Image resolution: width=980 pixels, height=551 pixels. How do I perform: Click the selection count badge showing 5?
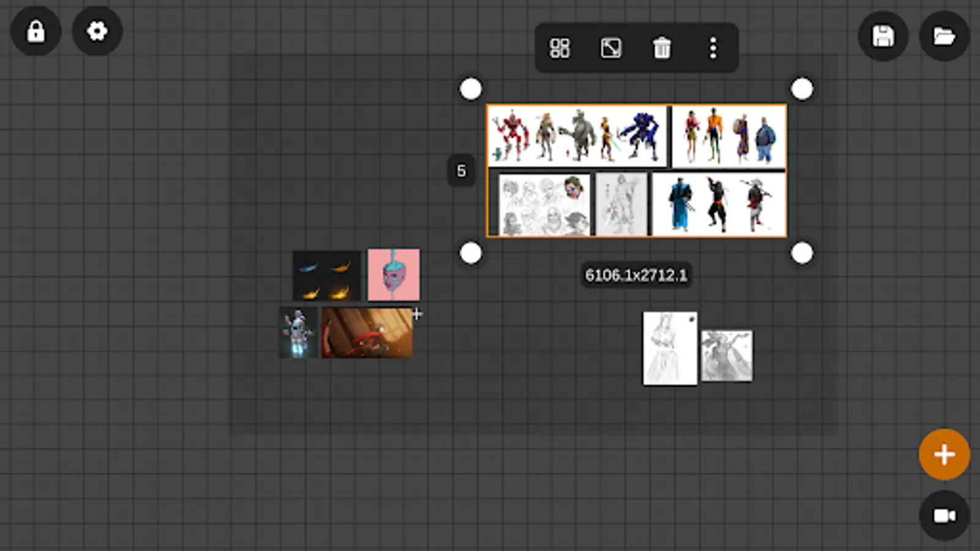pyautogui.click(x=461, y=171)
